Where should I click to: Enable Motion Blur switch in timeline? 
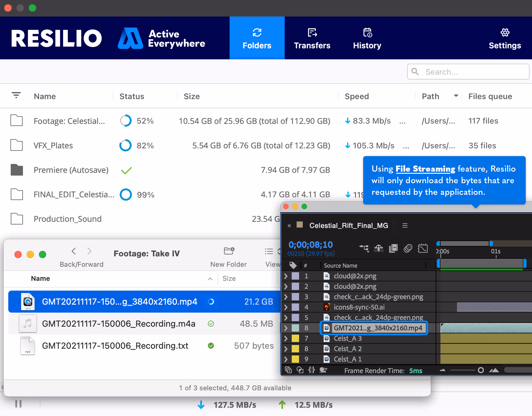coord(408,248)
